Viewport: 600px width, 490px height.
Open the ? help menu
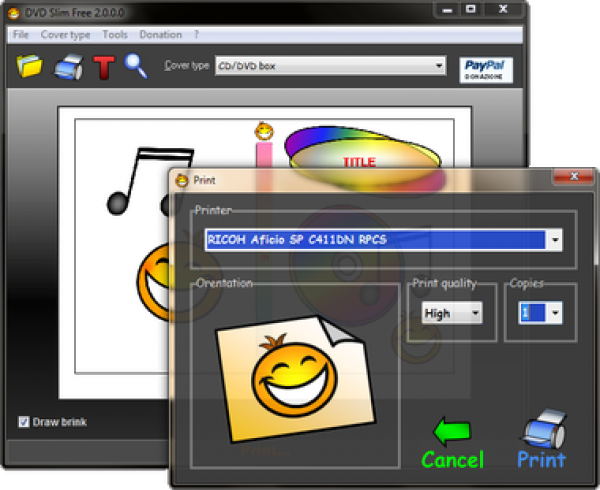coord(196,35)
